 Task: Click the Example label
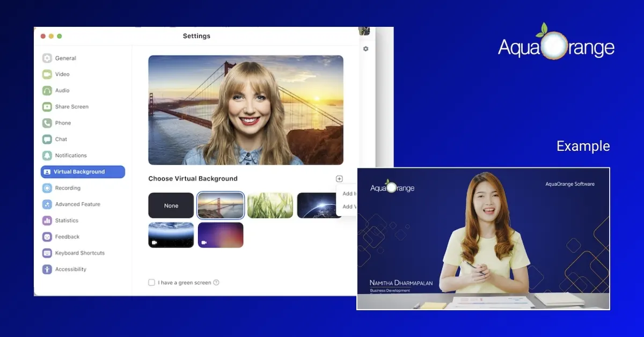pos(583,146)
